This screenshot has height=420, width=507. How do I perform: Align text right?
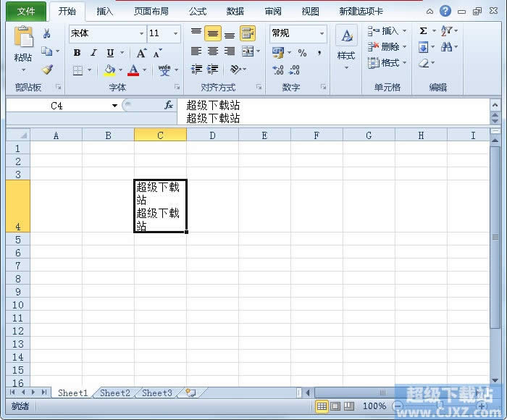pos(230,51)
